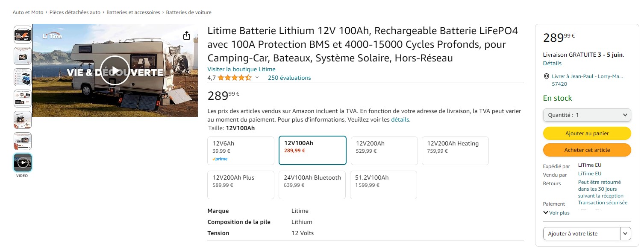This screenshot has height=247, width=644.
Task: Expand the Ajouter à votre liste dropdown arrow
Action: point(625,233)
